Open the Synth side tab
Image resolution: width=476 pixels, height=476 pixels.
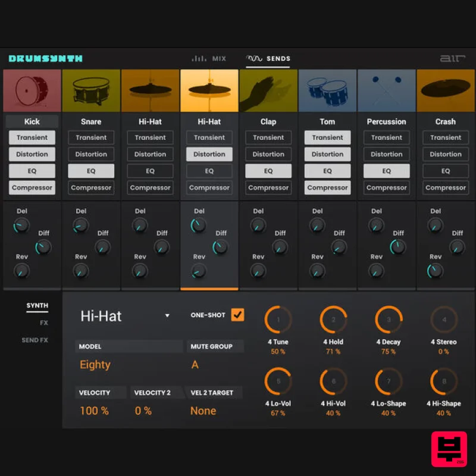37,305
